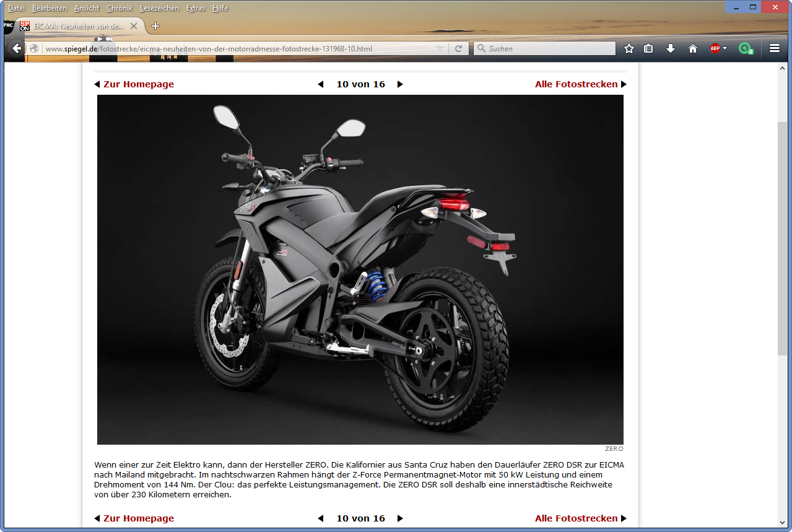Open the Lesezeichen menu

tap(159, 8)
